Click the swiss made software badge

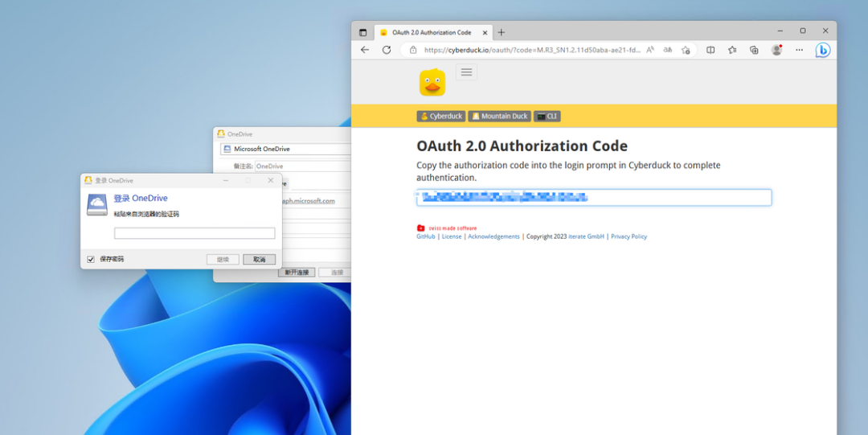(x=447, y=228)
